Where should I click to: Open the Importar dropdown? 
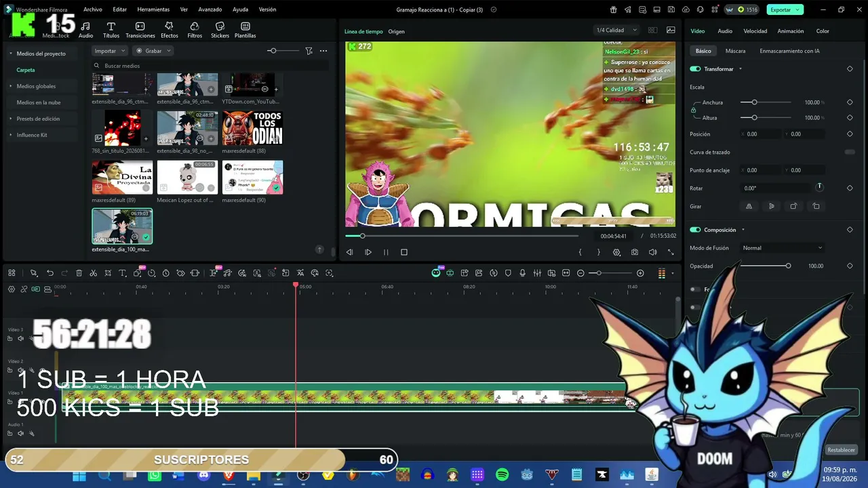click(x=109, y=51)
